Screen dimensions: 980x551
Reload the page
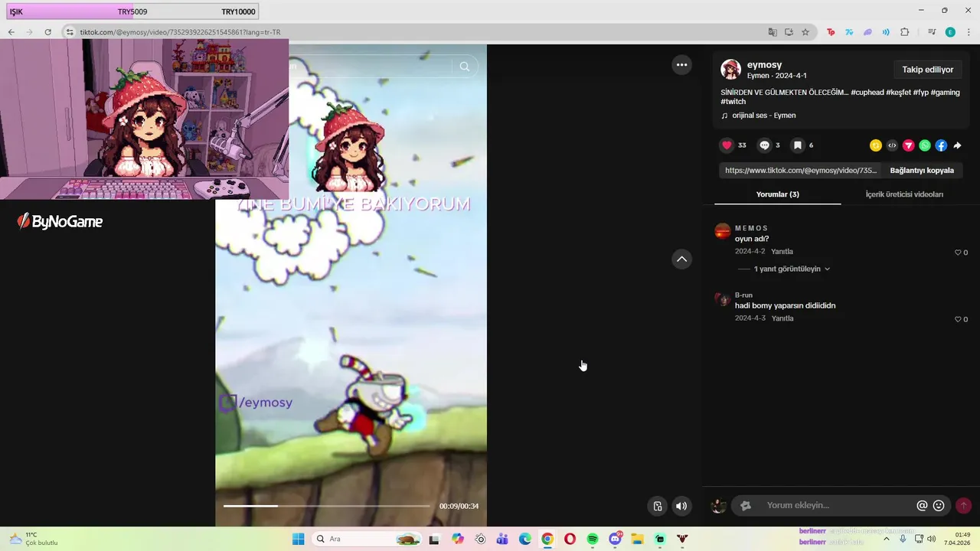coord(47,32)
